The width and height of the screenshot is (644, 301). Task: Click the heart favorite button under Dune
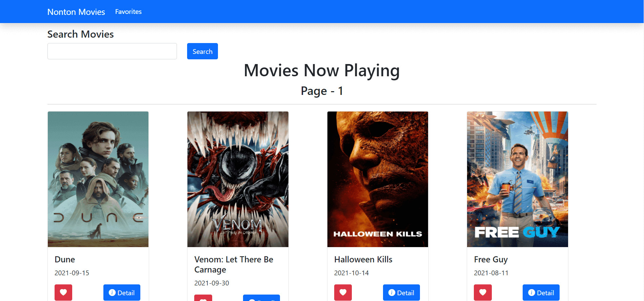coord(63,292)
